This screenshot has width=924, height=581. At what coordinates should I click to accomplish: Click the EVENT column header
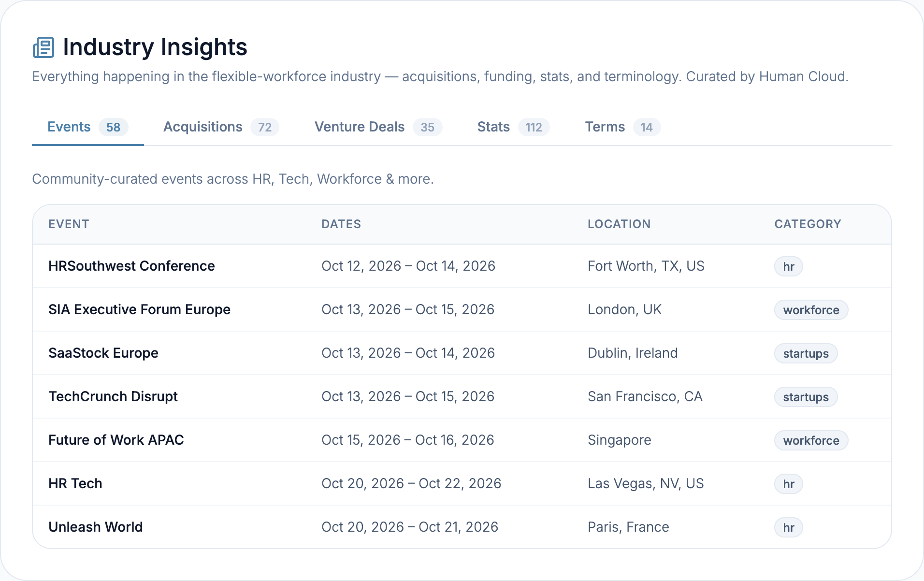(x=69, y=224)
